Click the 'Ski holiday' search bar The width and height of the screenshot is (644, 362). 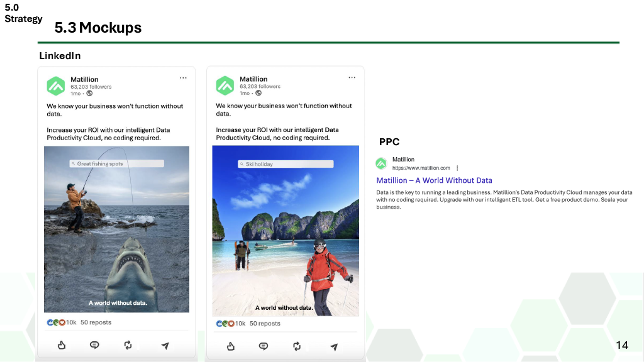286,164
